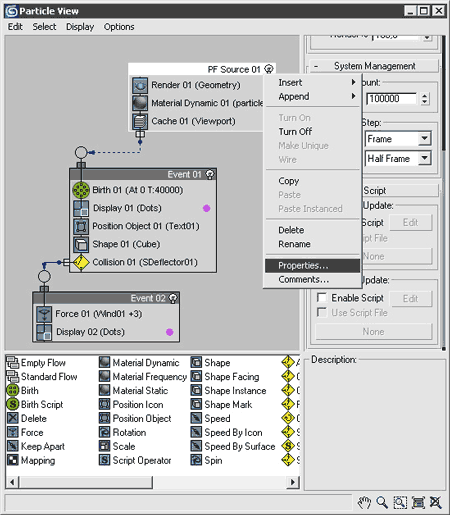Click the Render 01 Geometry icon

pos(140,85)
